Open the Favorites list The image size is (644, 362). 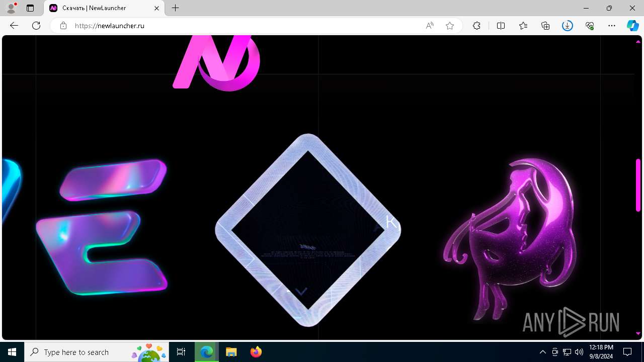click(x=523, y=26)
